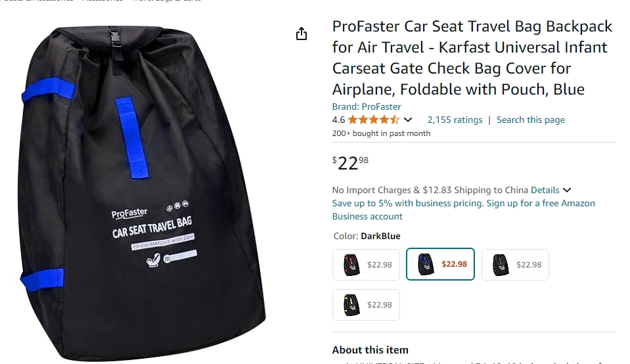Click the red bag thumbnail icon

tap(351, 265)
